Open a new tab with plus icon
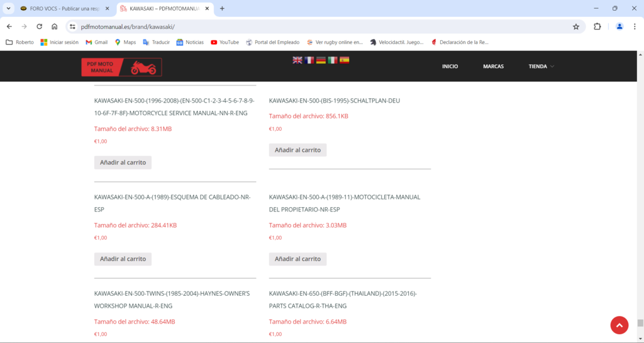Image resolution: width=644 pixels, height=343 pixels. click(x=222, y=8)
